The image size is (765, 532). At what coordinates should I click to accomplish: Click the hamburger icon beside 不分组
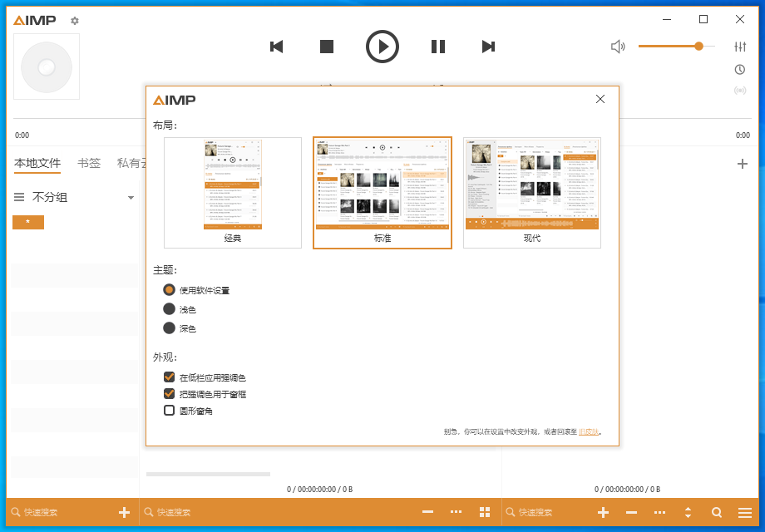pos(19,198)
